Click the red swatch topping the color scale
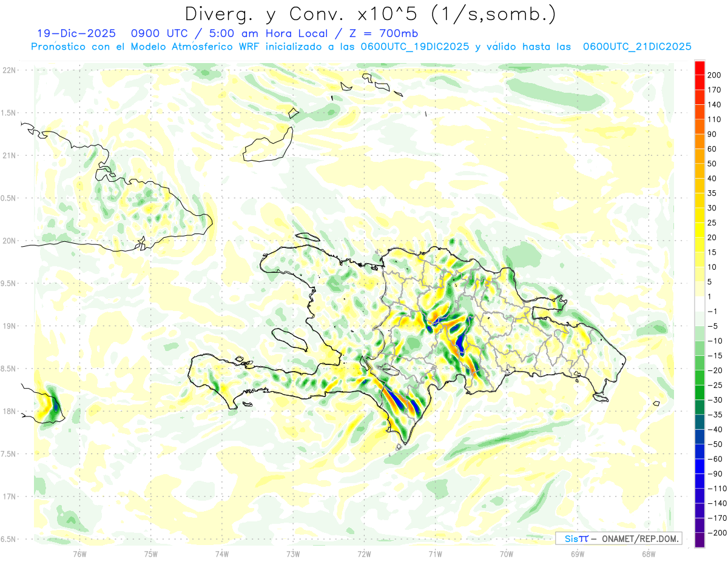This screenshot has height=562, width=728. click(699, 68)
